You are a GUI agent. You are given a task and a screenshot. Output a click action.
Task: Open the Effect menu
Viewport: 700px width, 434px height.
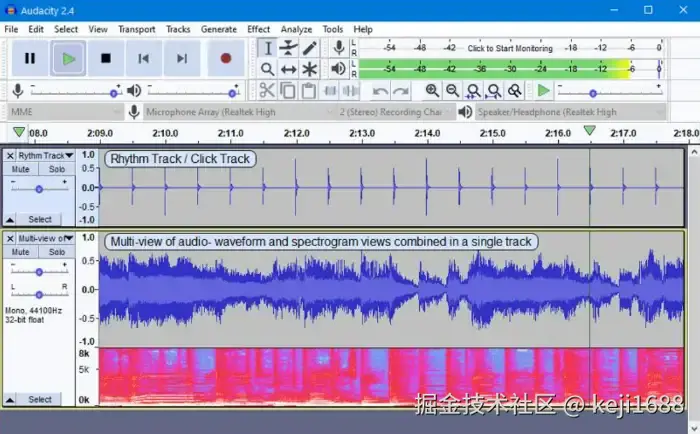coord(258,29)
